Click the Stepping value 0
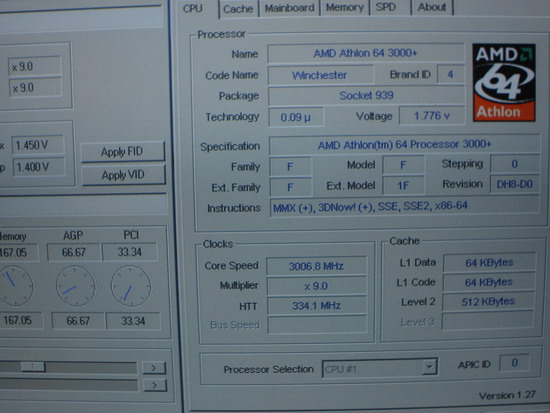550x413 pixels. (x=515, y=164)
